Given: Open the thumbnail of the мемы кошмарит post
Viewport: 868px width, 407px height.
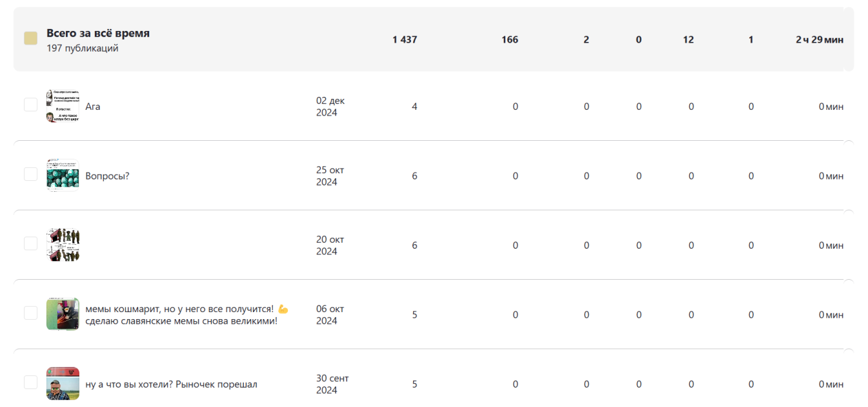Looking at the screenshot, I should [63, 315].
